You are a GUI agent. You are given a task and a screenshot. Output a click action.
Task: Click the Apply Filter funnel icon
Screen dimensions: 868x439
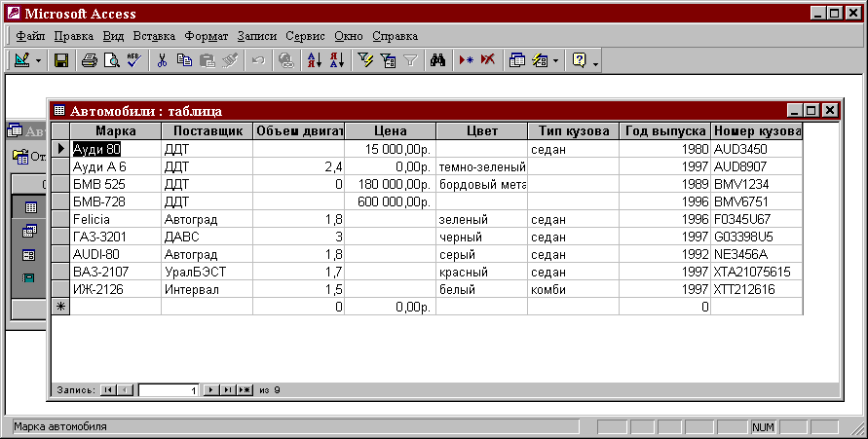click(x=410, y=59)
